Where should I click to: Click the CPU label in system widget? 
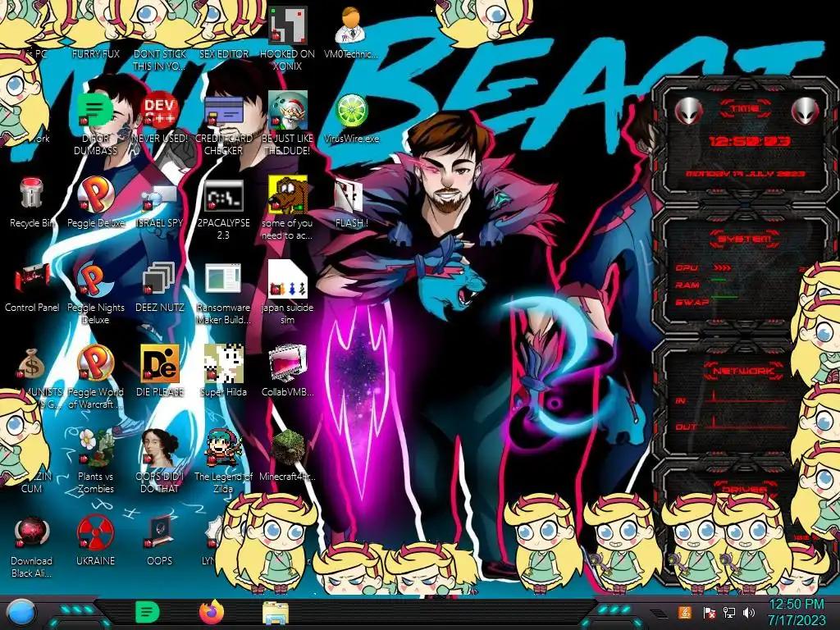coord(687,267)
